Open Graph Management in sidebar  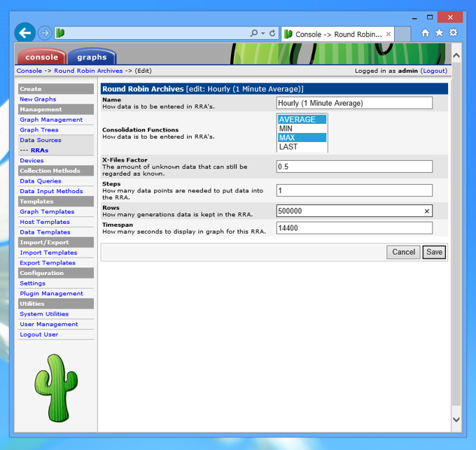[51, 120]
